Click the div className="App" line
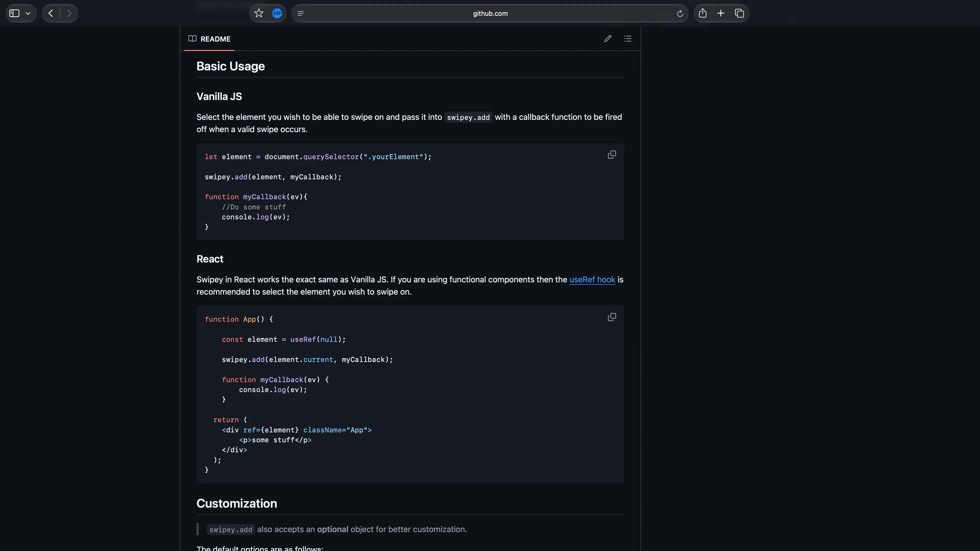The height and width of the screenshot is (551, 980). coord(297,430)
